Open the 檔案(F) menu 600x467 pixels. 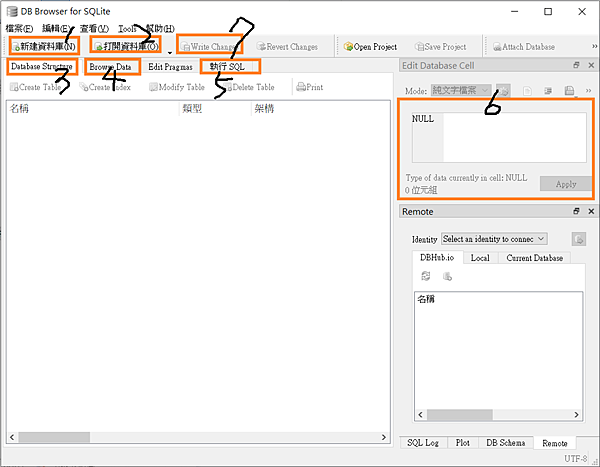point(19,29)
